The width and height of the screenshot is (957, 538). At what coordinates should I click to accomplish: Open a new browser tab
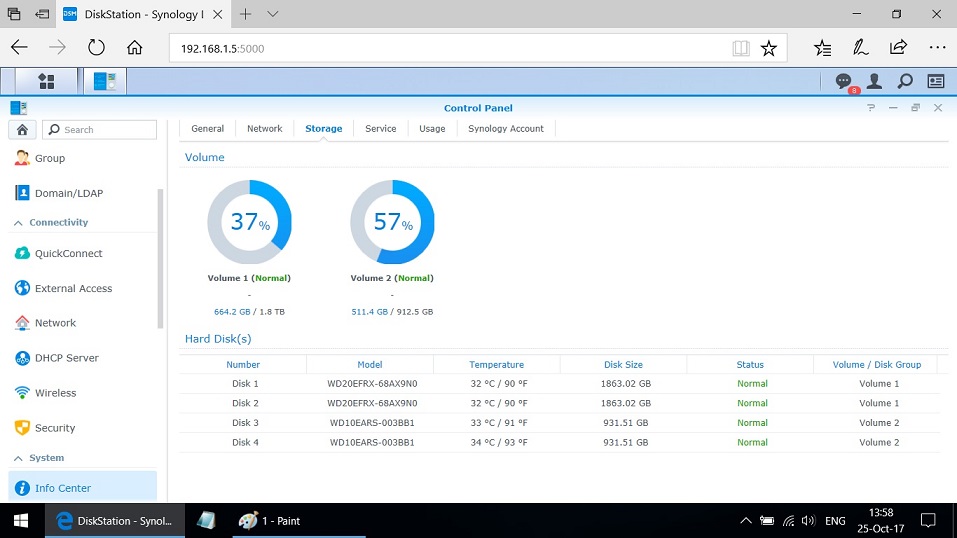pyautogui.click(x=245, y=14)
